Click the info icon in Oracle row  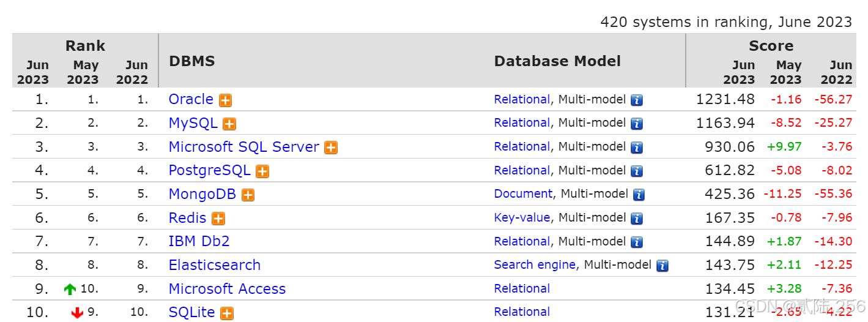(x=637, y=100)
